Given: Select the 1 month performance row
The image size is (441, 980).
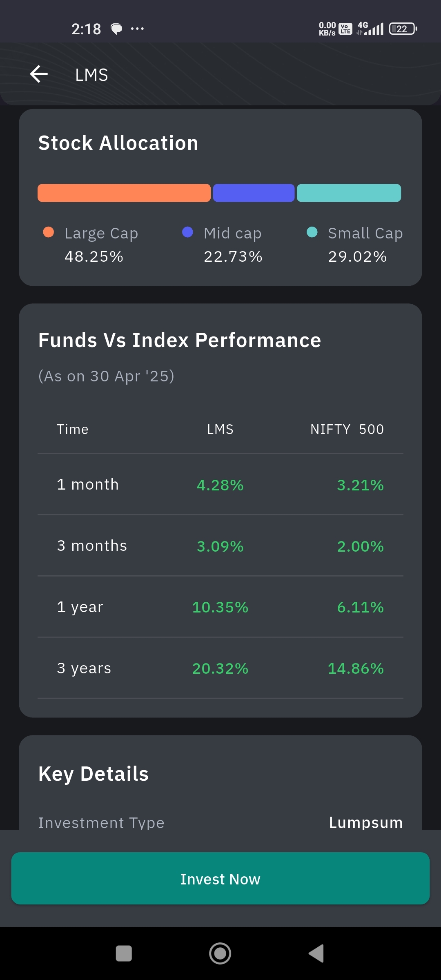Looking at the screenshot, I should (220, 485).
